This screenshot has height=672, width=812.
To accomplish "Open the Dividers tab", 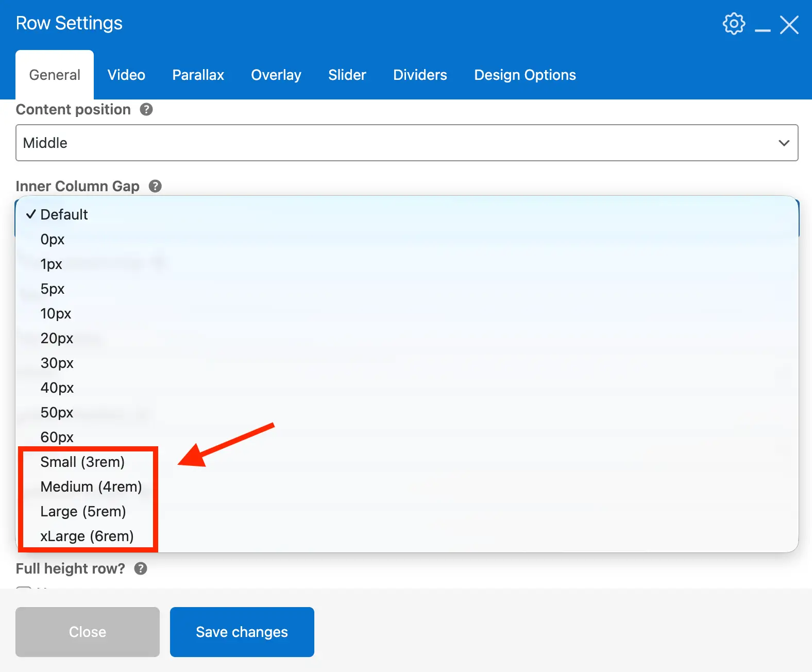I will tap(420, 75).
